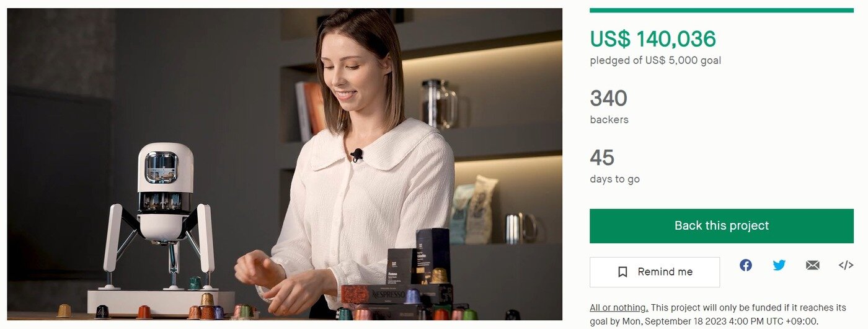
Task: Play the project video thumbnail
Action: click(285, 164)
